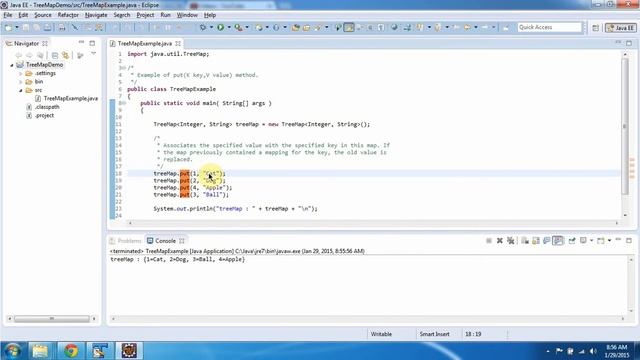Image resolution: width=640 pixels, height=360 pixels.
Task: Open File Explorer from the taskbar
Action: click(x=40, y=351)
